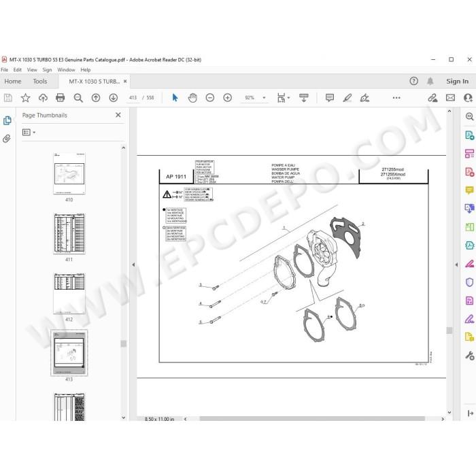The height and width of the screenshot is (476, 476).
Task: Open Edit PDF tool in right pane
Action: [x=469, y=154]
